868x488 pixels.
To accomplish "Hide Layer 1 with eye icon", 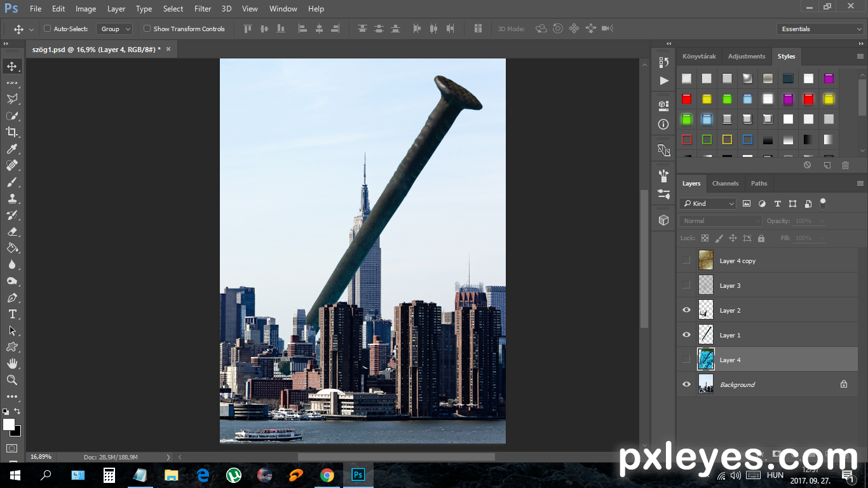I will 686,335.
